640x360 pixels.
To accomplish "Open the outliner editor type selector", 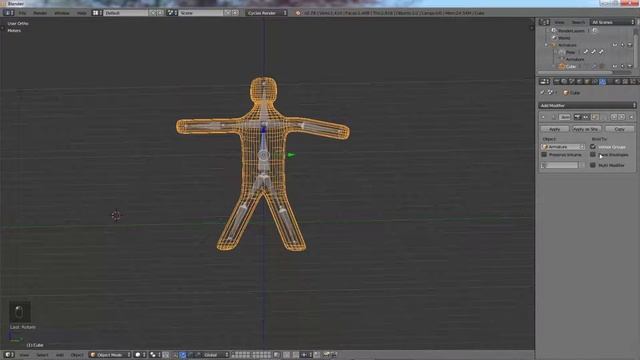I will pos(544,22).
